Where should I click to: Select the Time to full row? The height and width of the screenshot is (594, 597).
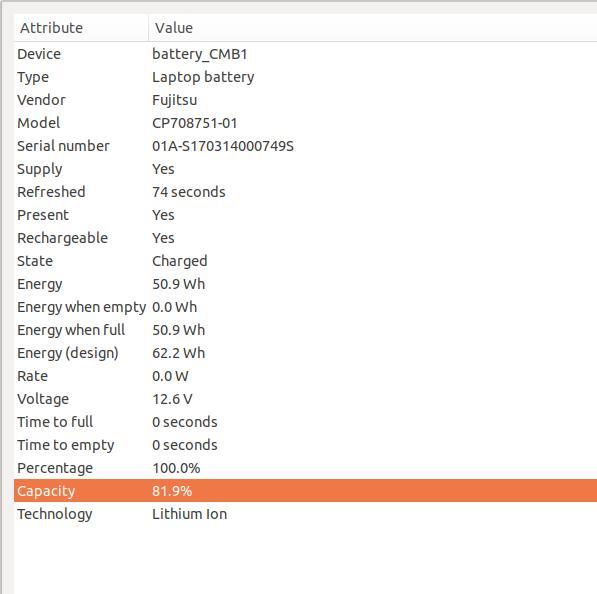pyautogui.click(x=305, y=422)
